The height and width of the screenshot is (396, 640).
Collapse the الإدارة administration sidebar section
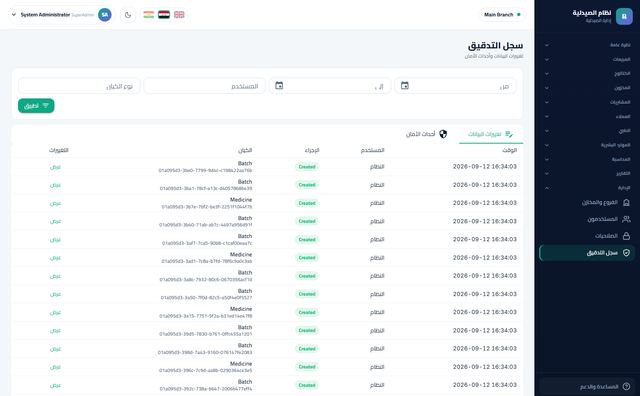(x=587, y=188)
